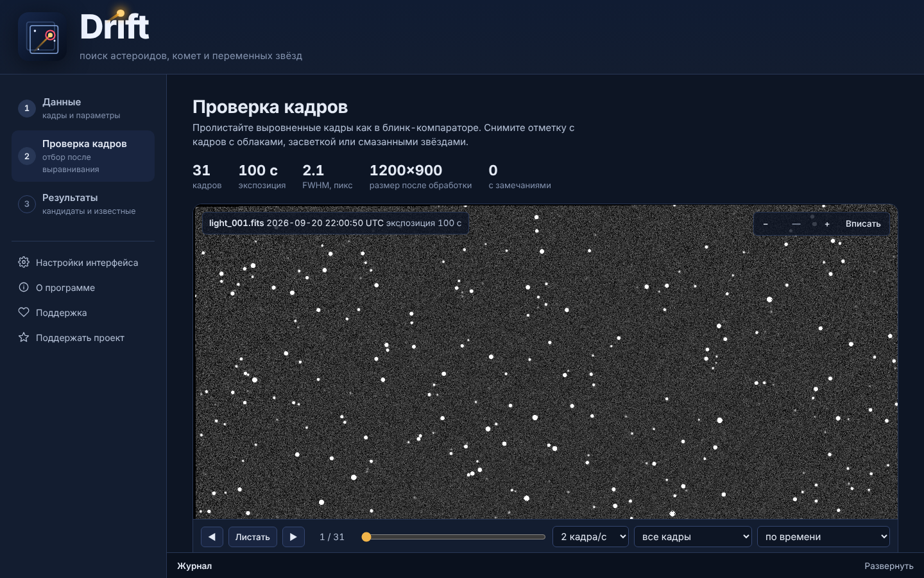Select the Проверка кадров step in sidebar
This screenshot has width=924, height=578.
click(83, 156)
